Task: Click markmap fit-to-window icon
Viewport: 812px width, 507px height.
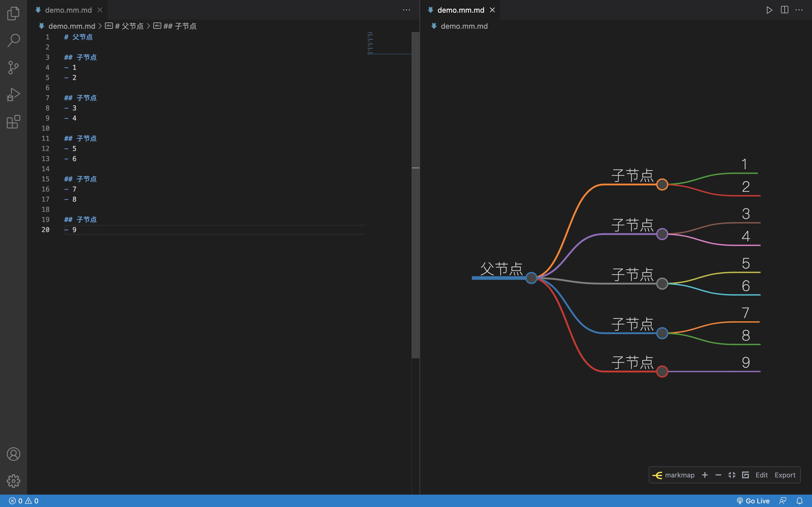Action: point(732,475)
